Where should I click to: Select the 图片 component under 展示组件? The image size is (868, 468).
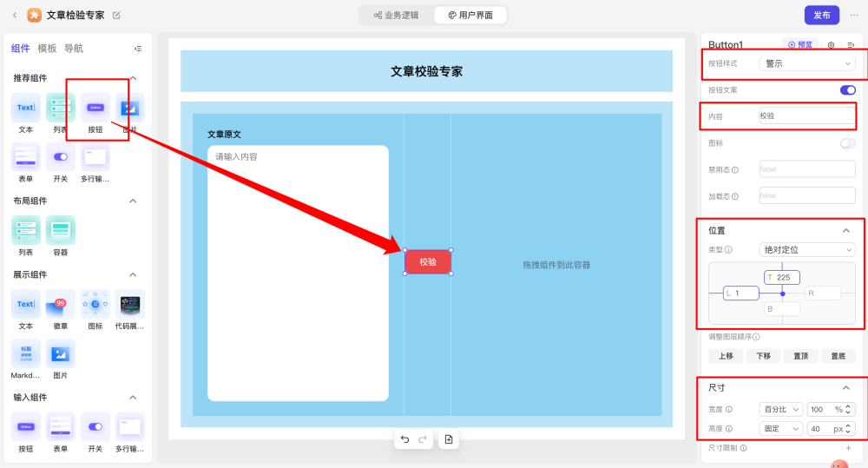(x=61, y=359)
